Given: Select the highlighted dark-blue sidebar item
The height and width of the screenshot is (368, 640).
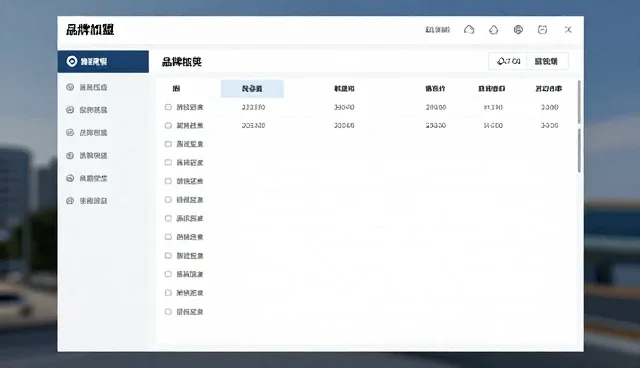Looking at the screenshot, I should coord(103,62).
